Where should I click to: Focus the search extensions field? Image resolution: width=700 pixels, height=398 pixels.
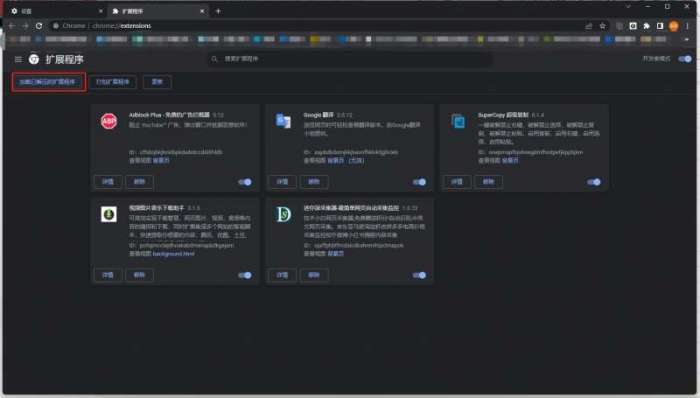[350, 59]
